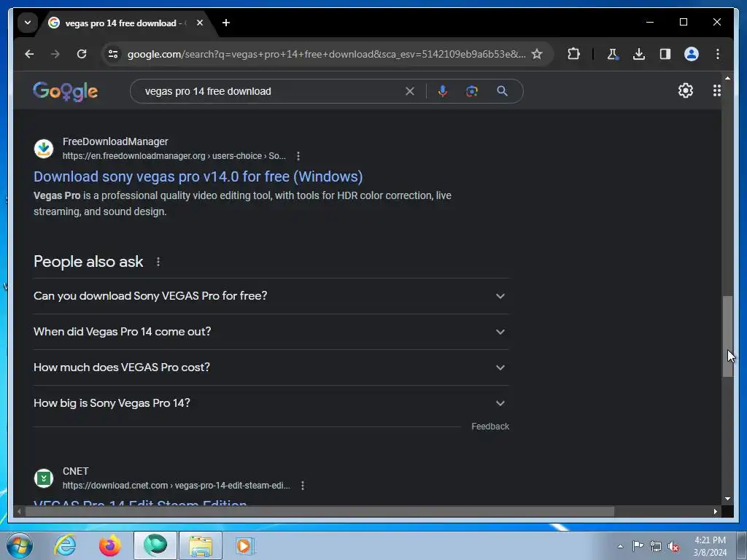
Task: Open Google quick settings gear
Action: pyautogui.click(x=686, y=90)
